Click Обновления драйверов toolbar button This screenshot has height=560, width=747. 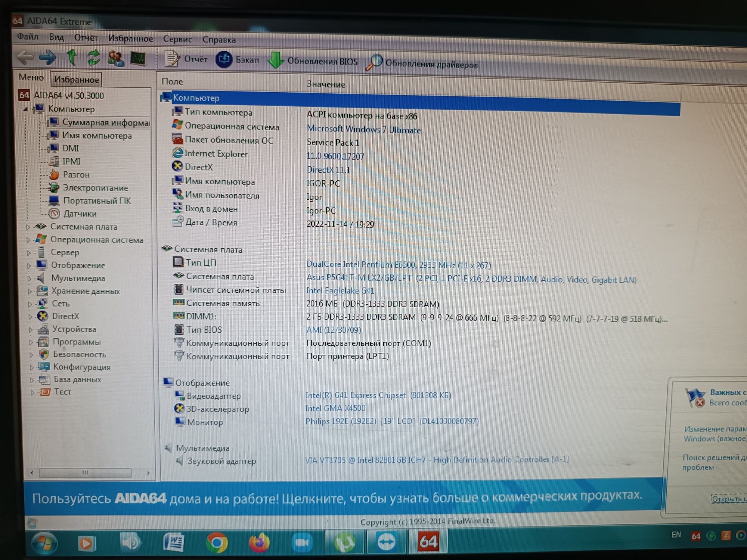click(x=422, y=63)
